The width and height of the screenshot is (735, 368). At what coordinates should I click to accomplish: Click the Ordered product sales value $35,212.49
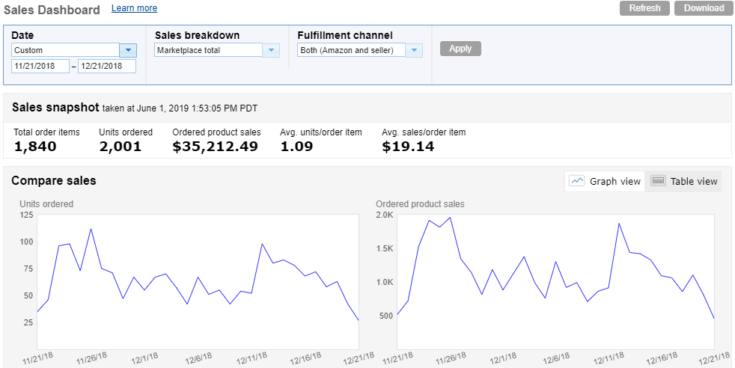click(215, 146)
